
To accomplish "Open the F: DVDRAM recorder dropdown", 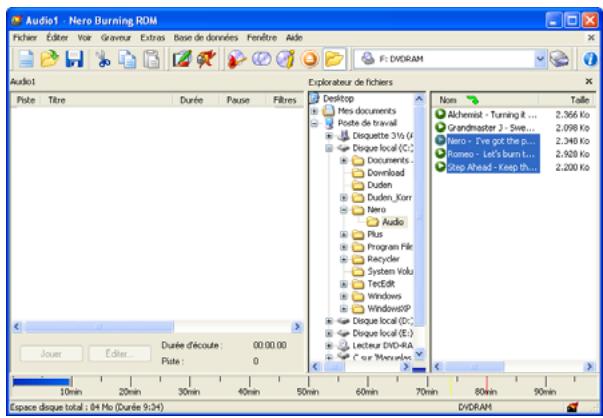I will [x=540, y=59].
